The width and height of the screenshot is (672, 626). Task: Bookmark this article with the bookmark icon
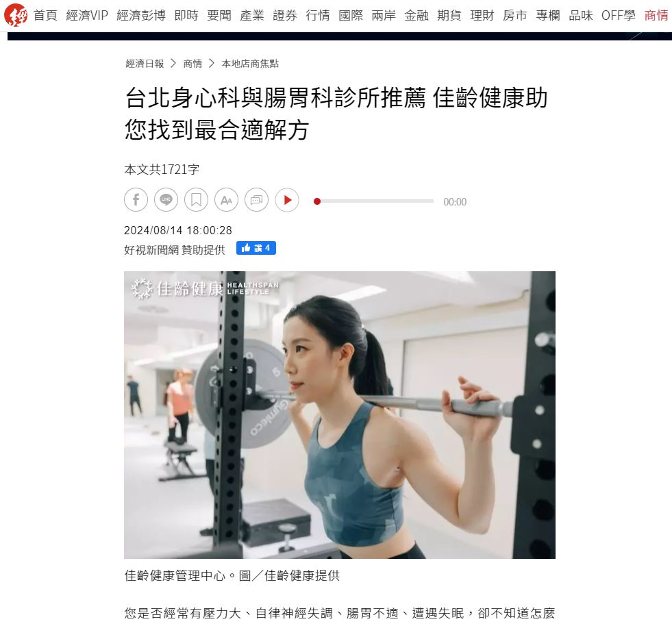(x=197, y=200)
